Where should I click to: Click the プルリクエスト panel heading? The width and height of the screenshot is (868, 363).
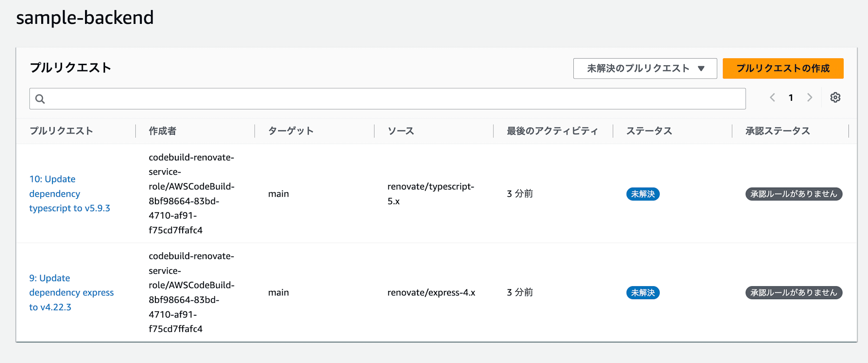point(70,68)
